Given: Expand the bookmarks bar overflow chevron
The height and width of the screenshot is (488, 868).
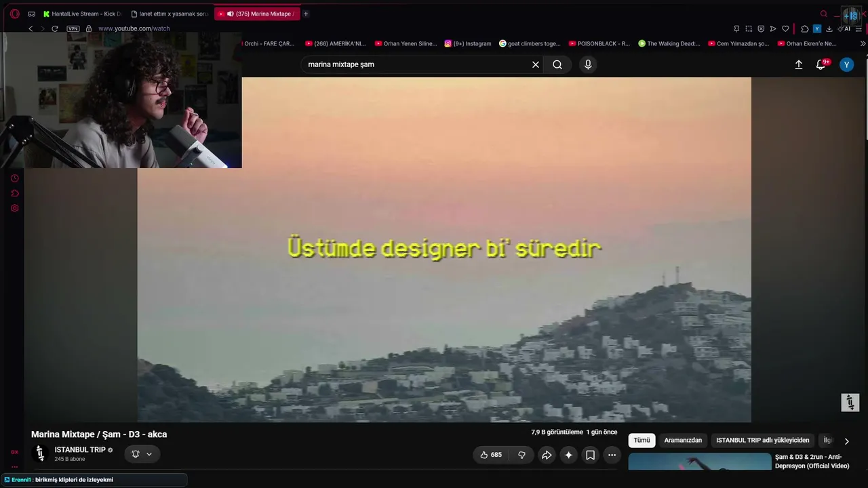Looking at the screenshot, I should [x=863, y=43].
